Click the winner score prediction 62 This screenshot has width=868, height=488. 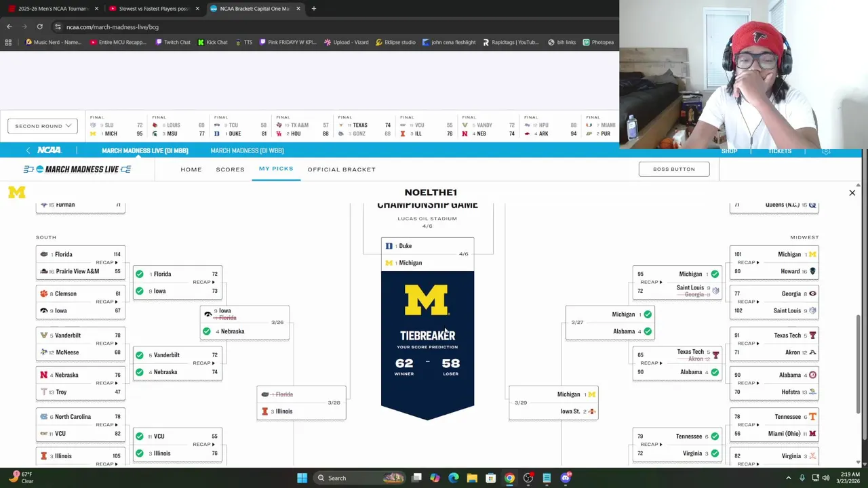tap(404, 364)
